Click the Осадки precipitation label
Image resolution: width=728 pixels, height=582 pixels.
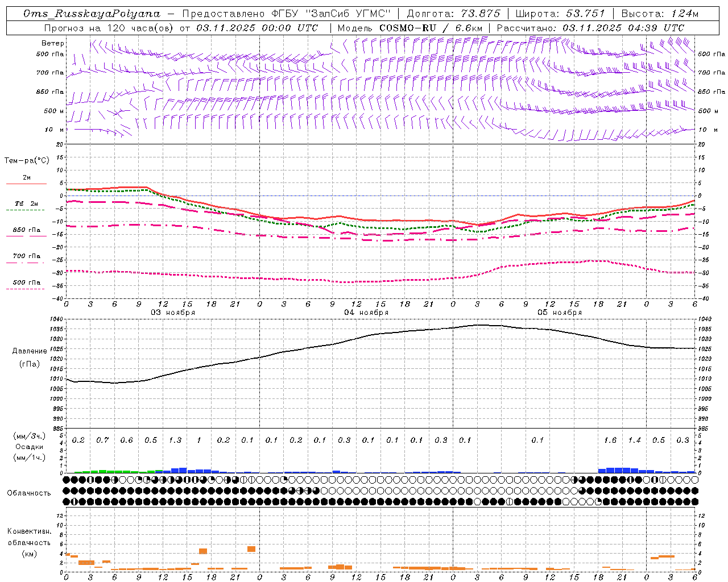[30, 447]
